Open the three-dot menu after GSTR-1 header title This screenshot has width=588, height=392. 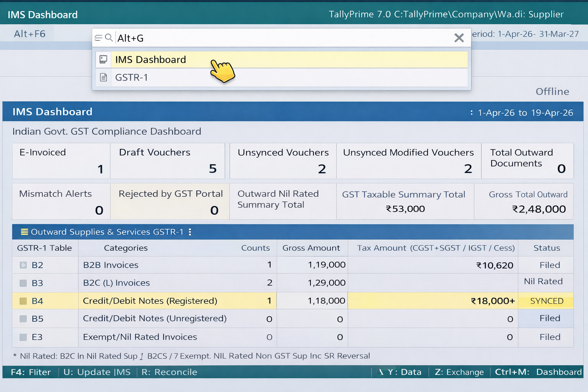pyautogui.click(x=190, y=232)
